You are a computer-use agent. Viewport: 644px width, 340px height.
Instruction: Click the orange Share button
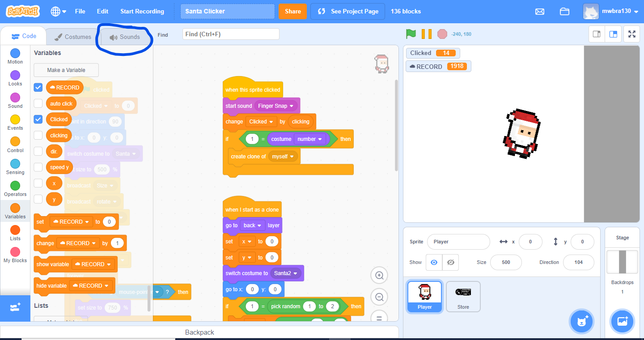(293, 11)
